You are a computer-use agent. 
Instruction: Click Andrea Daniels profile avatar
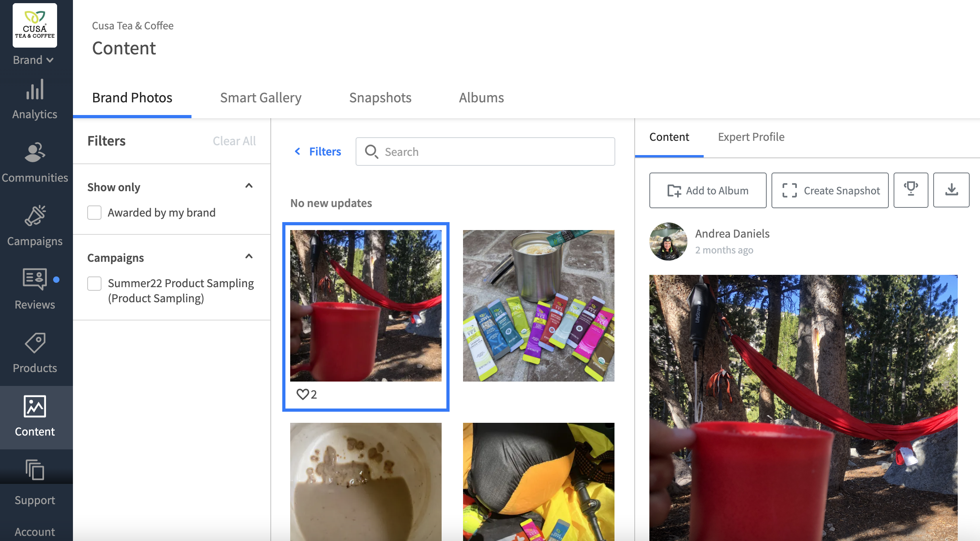(x=668, y=242)
